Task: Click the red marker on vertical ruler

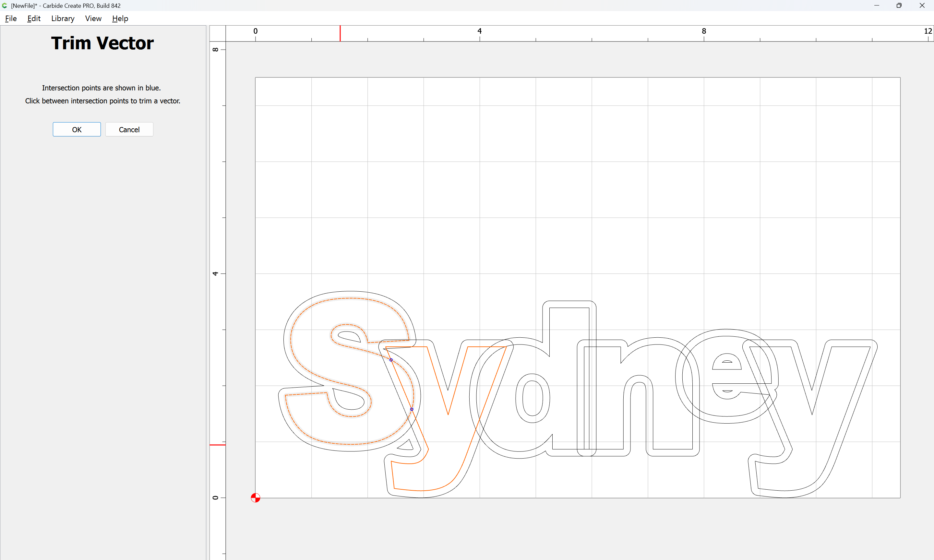Action: pyautogui.click(x=218, y=445)
